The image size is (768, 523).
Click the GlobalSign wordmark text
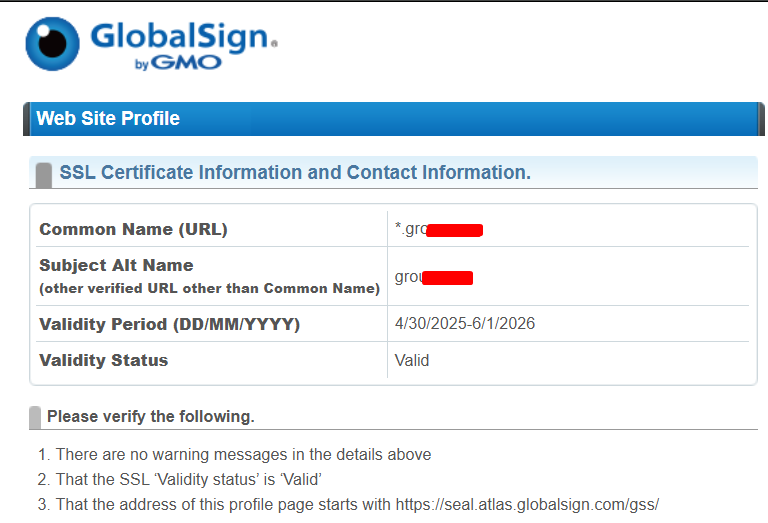coord(180,37)
